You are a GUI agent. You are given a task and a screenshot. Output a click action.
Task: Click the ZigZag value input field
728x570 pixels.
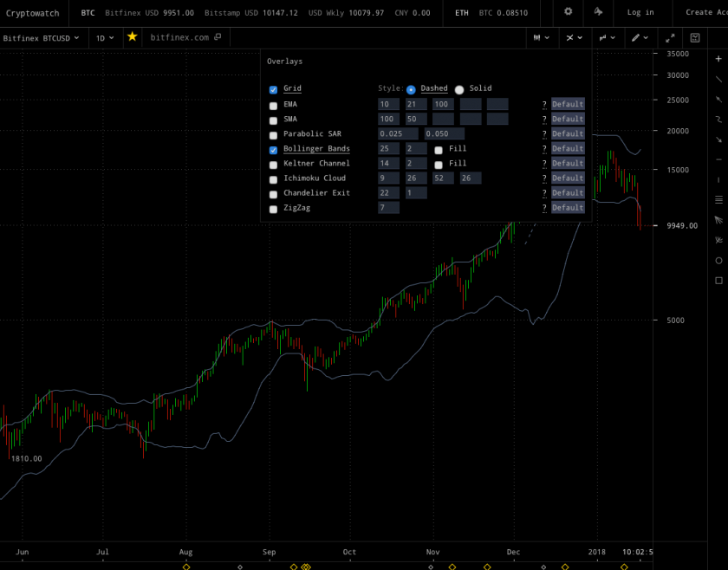pos(388,208)
